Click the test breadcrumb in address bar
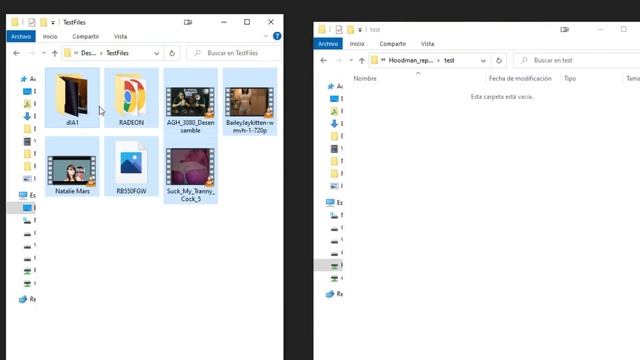 (449, 60)
